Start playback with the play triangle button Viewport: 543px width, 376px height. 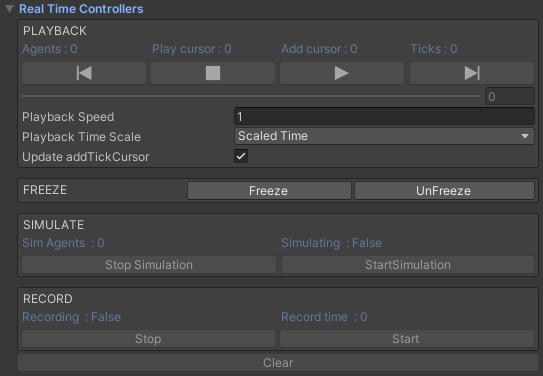[342, 73]
